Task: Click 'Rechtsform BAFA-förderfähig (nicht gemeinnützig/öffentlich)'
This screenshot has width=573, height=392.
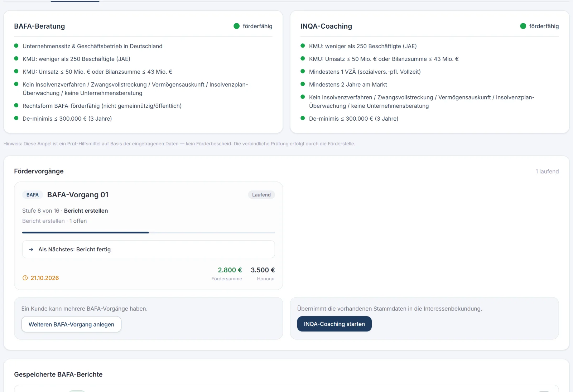Action: click(102, 106)
